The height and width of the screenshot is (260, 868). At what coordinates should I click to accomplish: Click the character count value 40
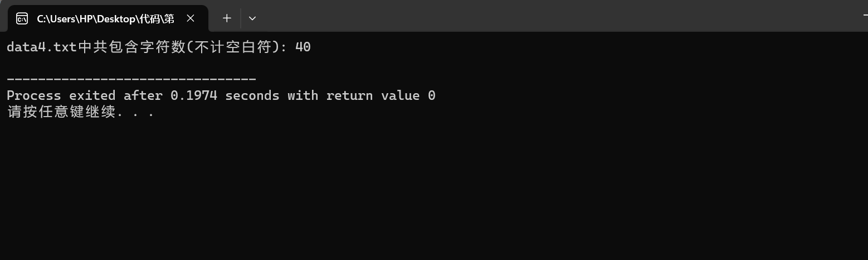(x=303, y=47)
